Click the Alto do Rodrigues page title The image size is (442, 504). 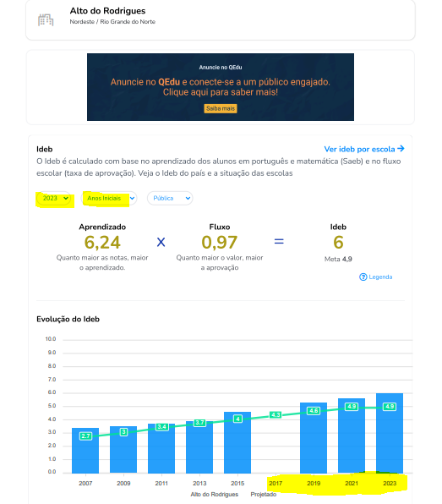(107, 11)
